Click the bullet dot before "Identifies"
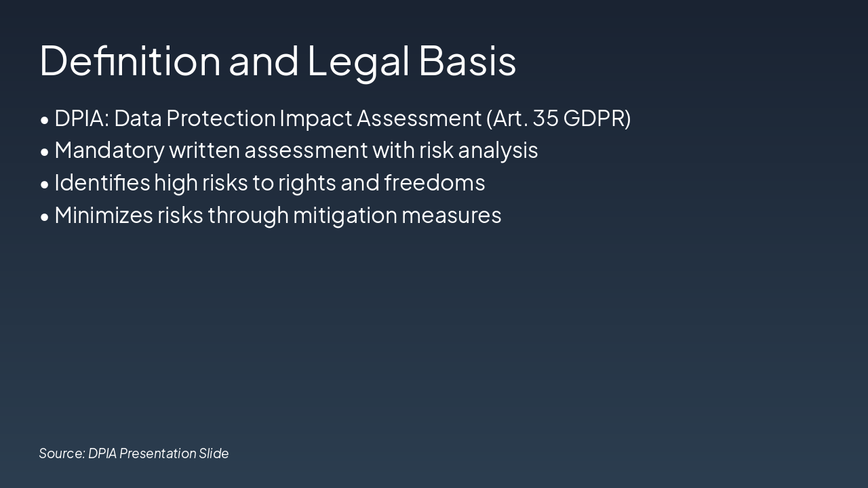 click(x=45, y=184)
